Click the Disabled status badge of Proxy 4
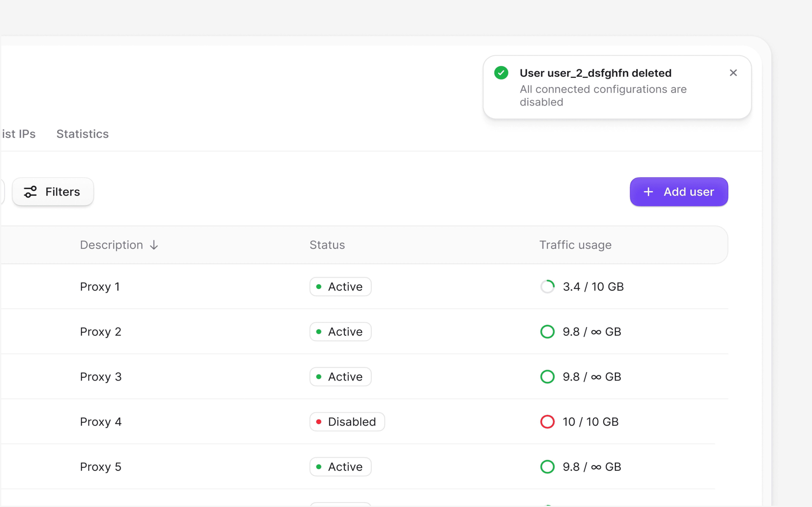 347,422
